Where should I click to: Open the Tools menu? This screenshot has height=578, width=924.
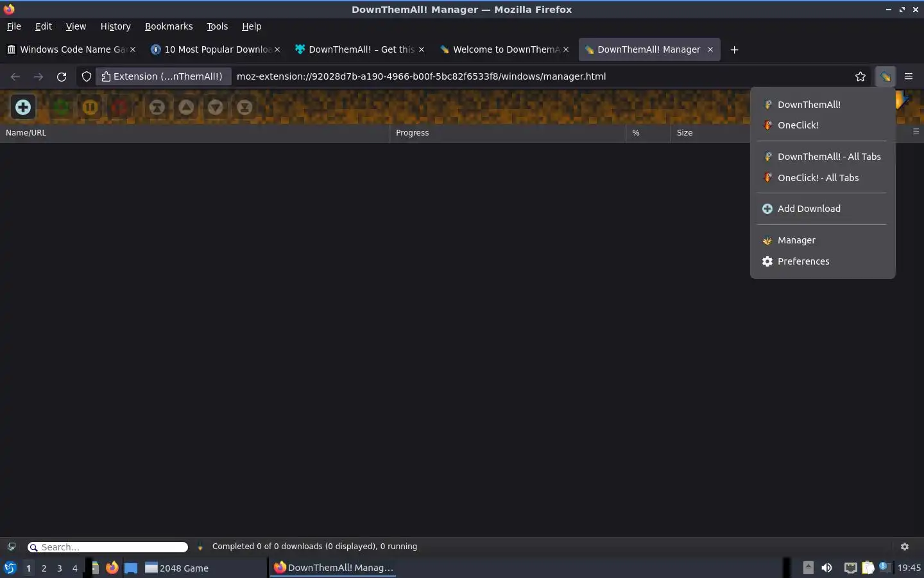point(218,26)
